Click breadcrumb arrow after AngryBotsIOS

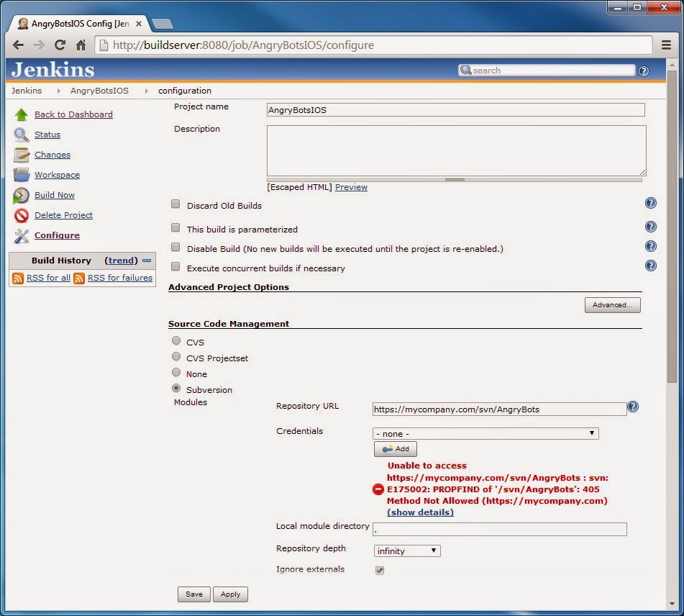point(146,91)
